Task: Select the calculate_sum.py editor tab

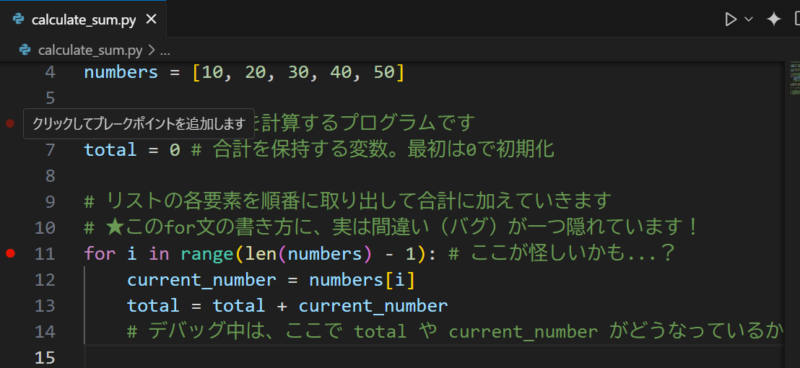Action: pos(83,19)
